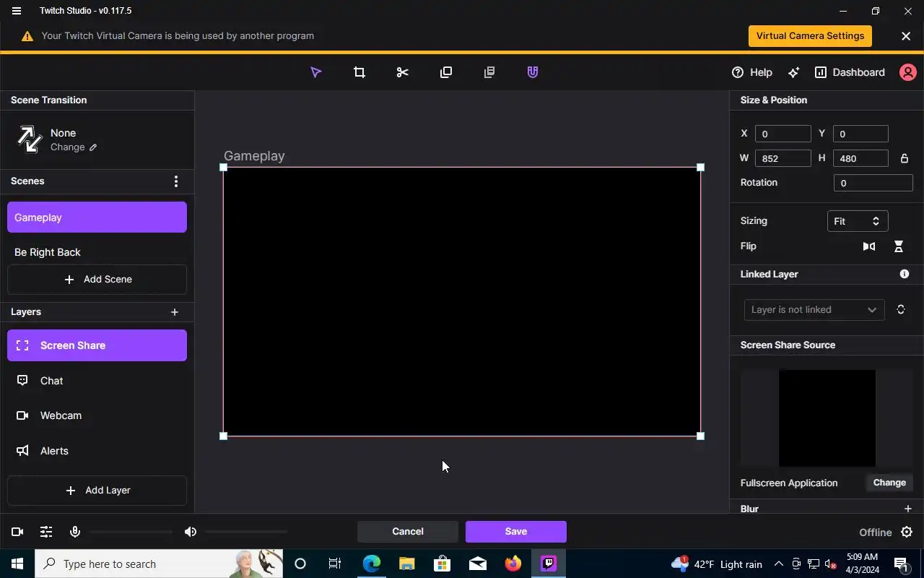
Task: Click the X position field
Action: tap(783, 134)
